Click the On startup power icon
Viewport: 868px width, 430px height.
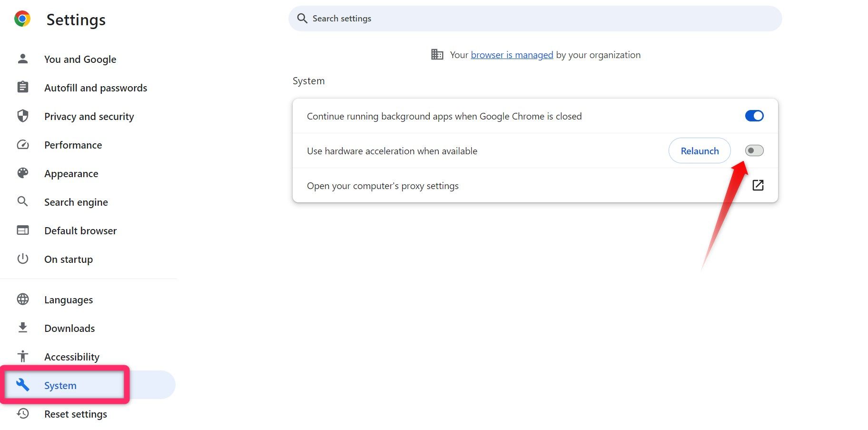(x=23, y=259)
